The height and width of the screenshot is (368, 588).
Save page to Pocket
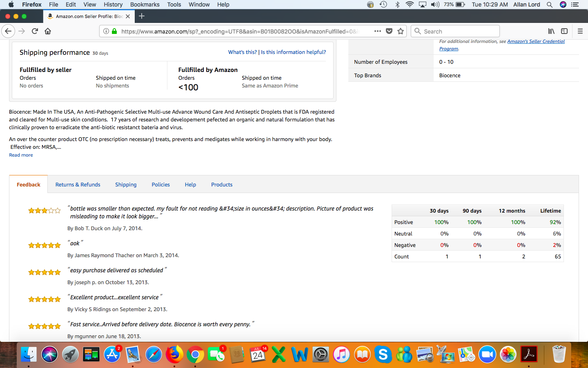[x=389, y=31]
